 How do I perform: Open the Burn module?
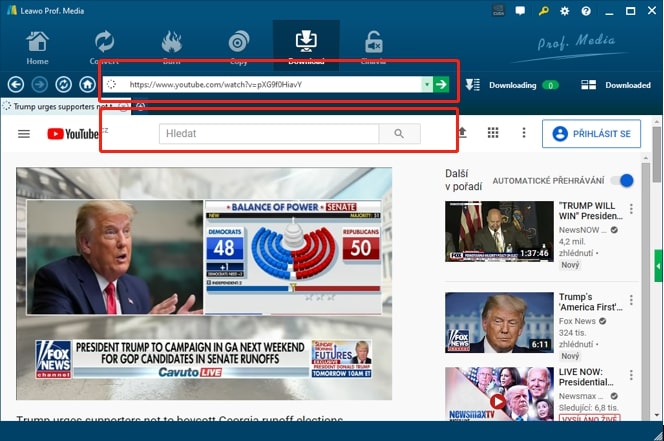tap(172, 47)
